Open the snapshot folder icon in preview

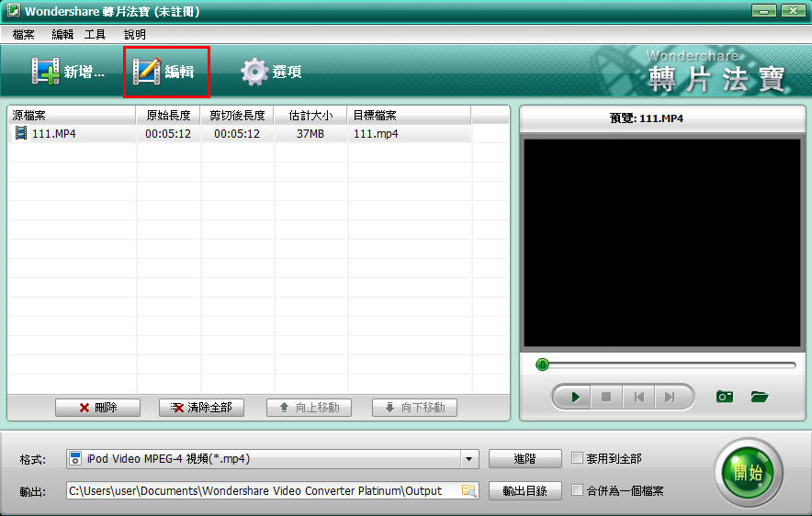tap(759, 397)
